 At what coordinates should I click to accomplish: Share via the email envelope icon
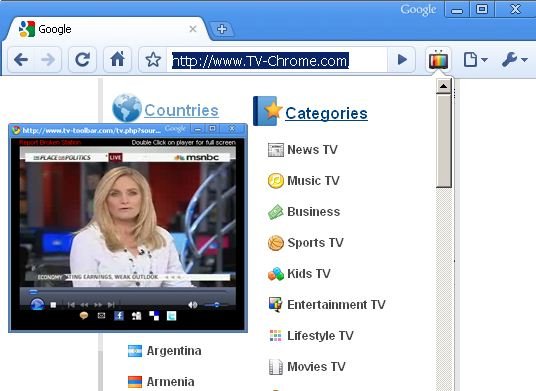coord(102,315)
